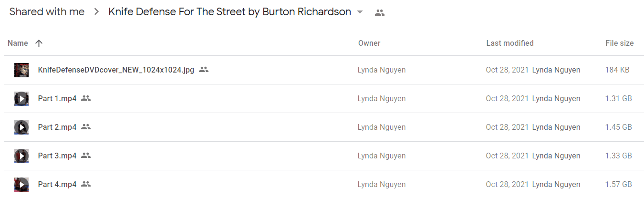Click the video play icon for Part 1.mp4
This screenshot has height=198, width=644.
point(21,99)
